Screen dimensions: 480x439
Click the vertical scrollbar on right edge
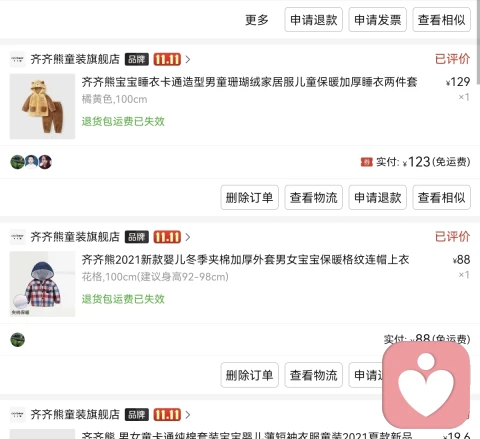[x=478, y=42]
